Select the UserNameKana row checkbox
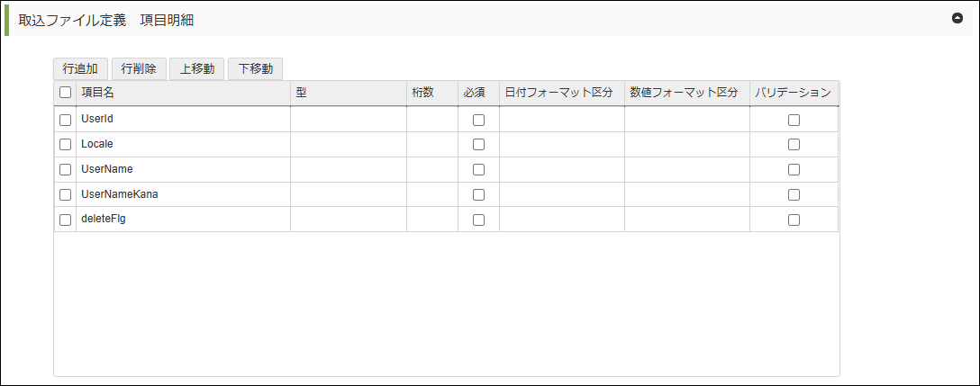980x386 pixels. click(x=65, y=194)
